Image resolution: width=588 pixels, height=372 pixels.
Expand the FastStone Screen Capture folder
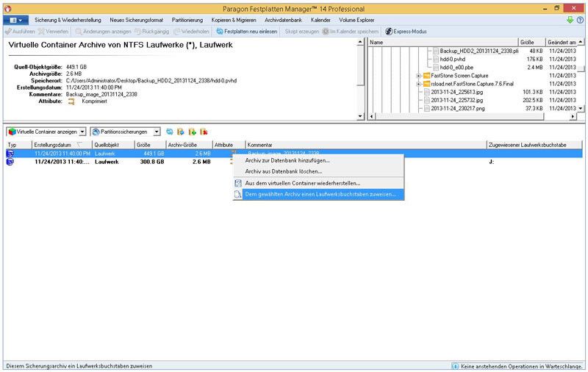click(418, 76)
